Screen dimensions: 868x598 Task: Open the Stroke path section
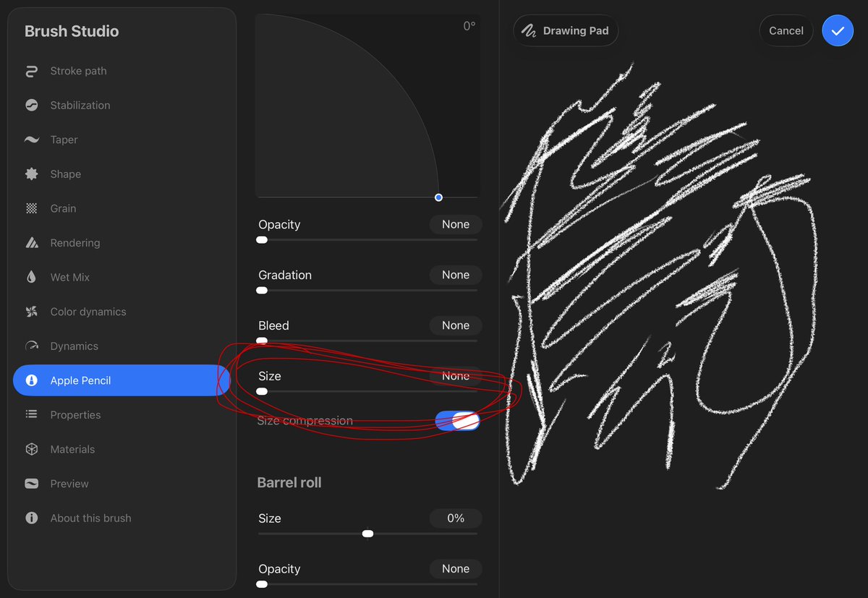122,71
